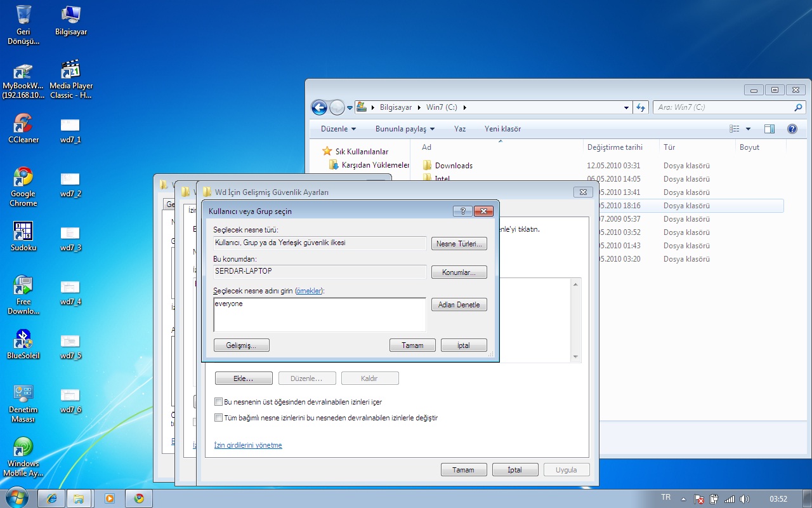Viewport: 812px width, 508px height.
Task: Select the wd7_5 file icon
Action: pyautogui.click(x=70, y=345)
